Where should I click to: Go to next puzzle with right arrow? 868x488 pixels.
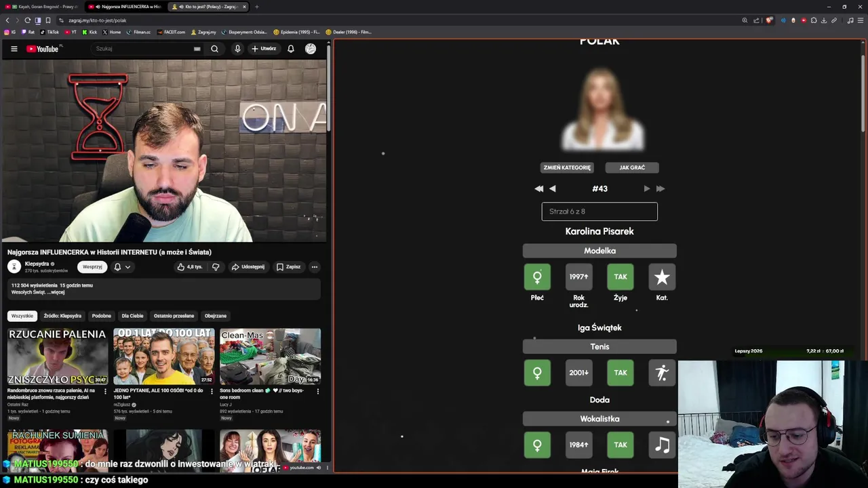point(646,189)
